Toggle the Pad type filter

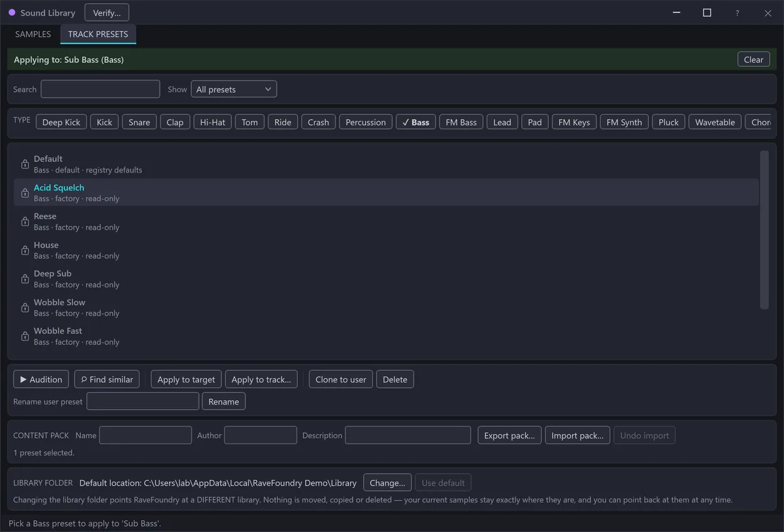535,122
